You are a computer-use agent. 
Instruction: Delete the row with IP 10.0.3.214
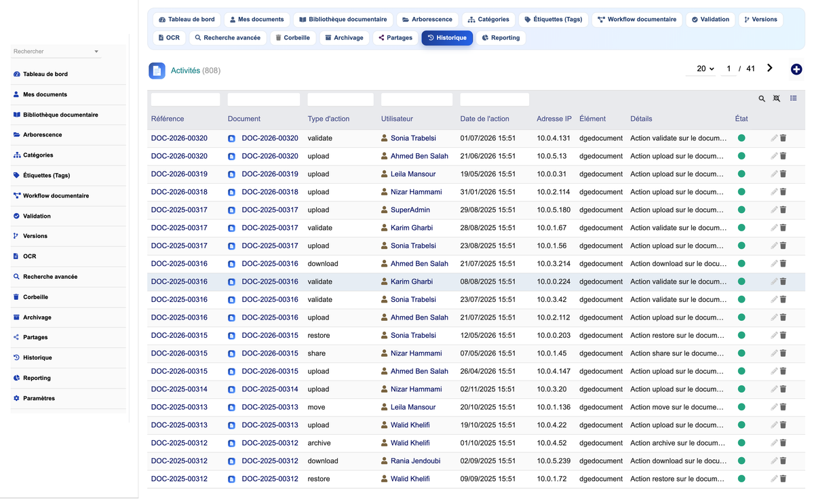(x=783, y=264)
